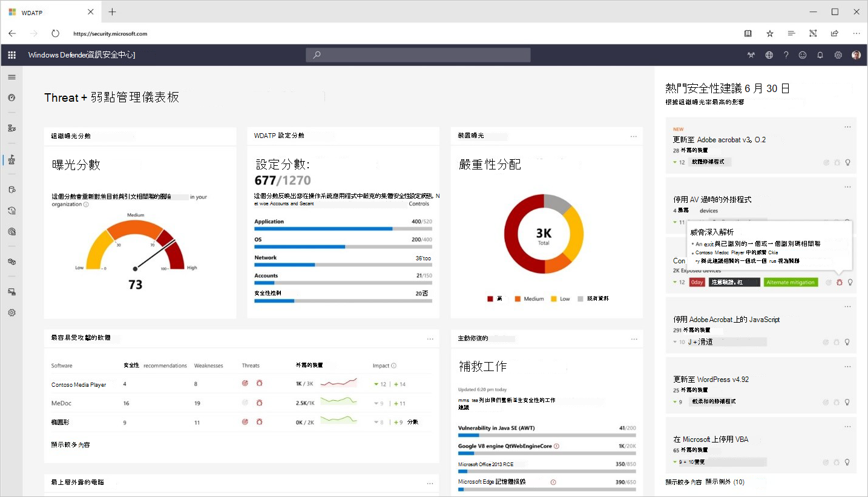Open the app launcher waffle icon
Image resolution: width=868 pixels, height=497 pixels.
coord(12,55)
